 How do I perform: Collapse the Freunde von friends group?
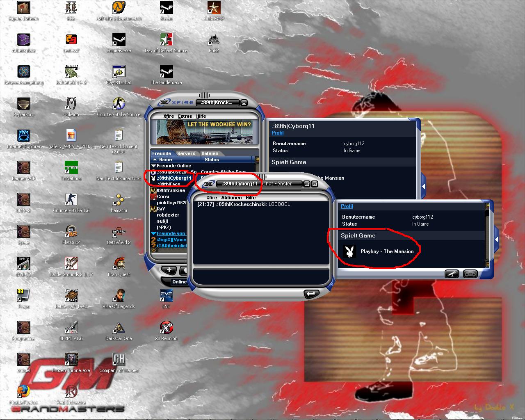pos(154,233)
